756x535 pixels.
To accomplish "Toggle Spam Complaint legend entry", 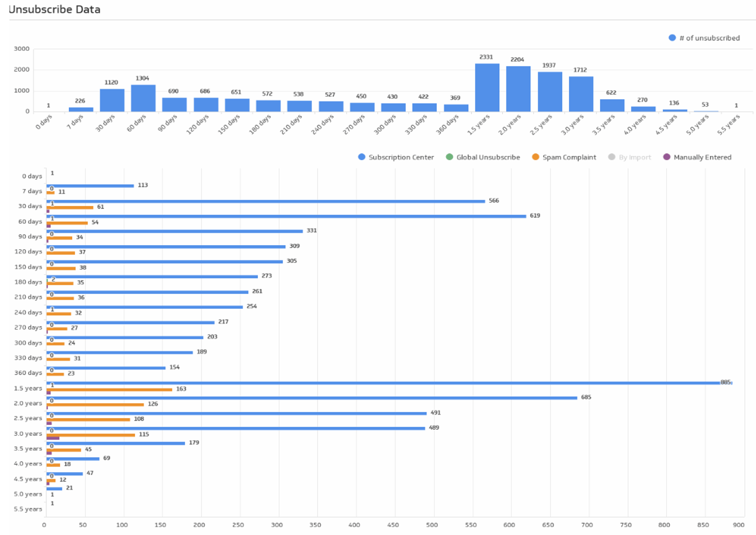I will click(564, 157).
